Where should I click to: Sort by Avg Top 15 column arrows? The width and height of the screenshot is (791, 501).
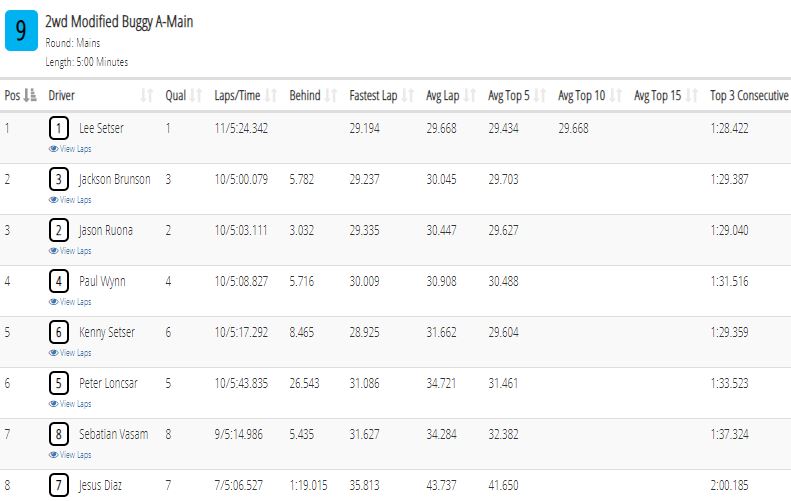click(692, 95)
